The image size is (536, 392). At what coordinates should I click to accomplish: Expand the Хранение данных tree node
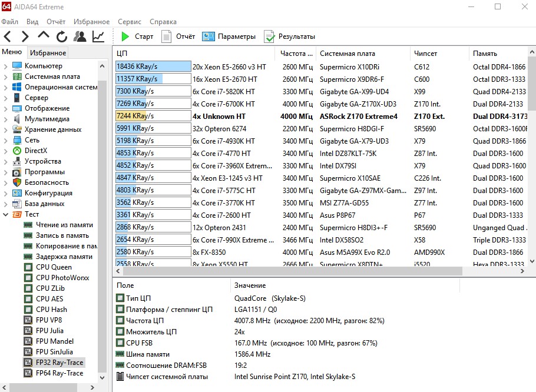[x=5, y=129]
